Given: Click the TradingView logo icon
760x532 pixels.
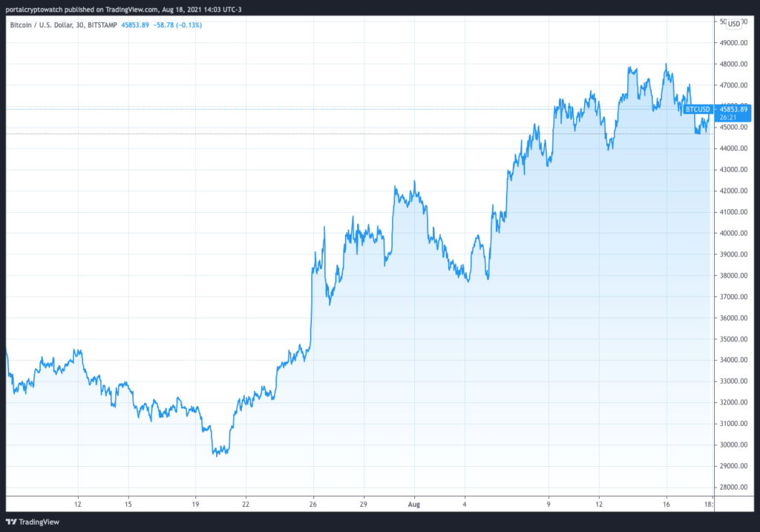Looking at the screenshot, I should click(x=10, y=522).
